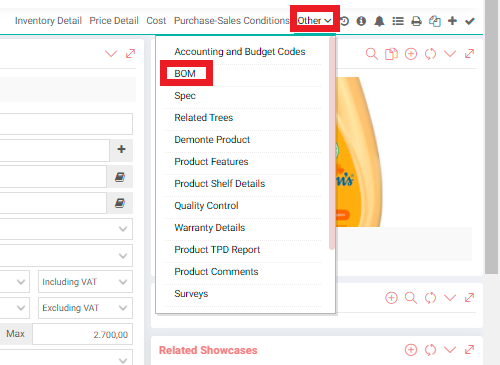The width and height of the screenshot is (500, 365).
Task: Click the Max value input field
Action: pyautogui.click(x=82, y=334)
